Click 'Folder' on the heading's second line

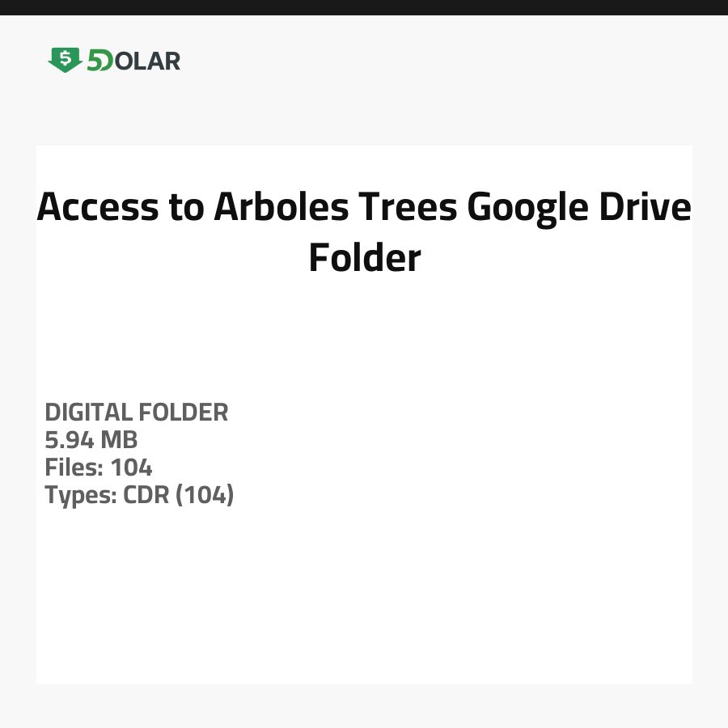click(364, 257)
